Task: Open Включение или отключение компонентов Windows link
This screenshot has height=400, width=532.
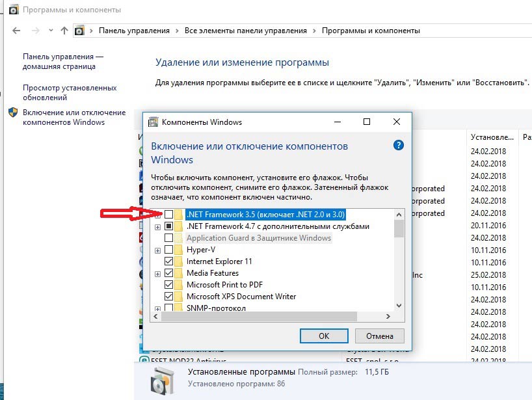Action: [x=74, y=117]
